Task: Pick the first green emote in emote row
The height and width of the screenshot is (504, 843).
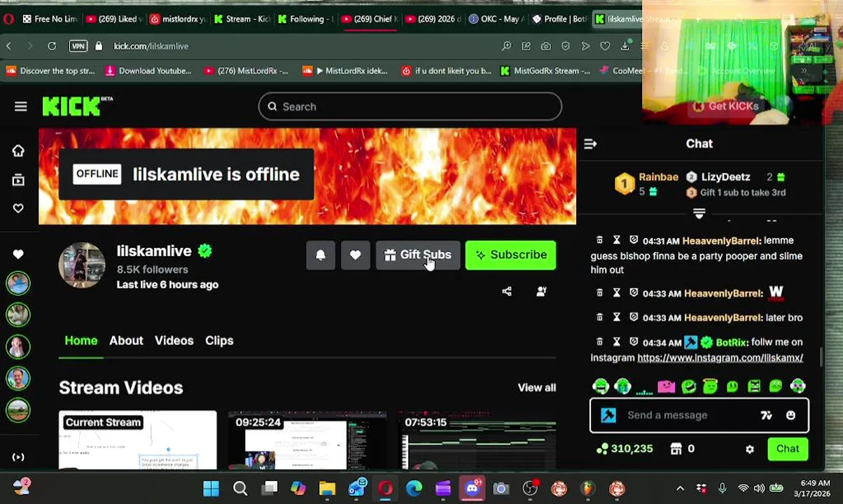Action: click(600, 386)
